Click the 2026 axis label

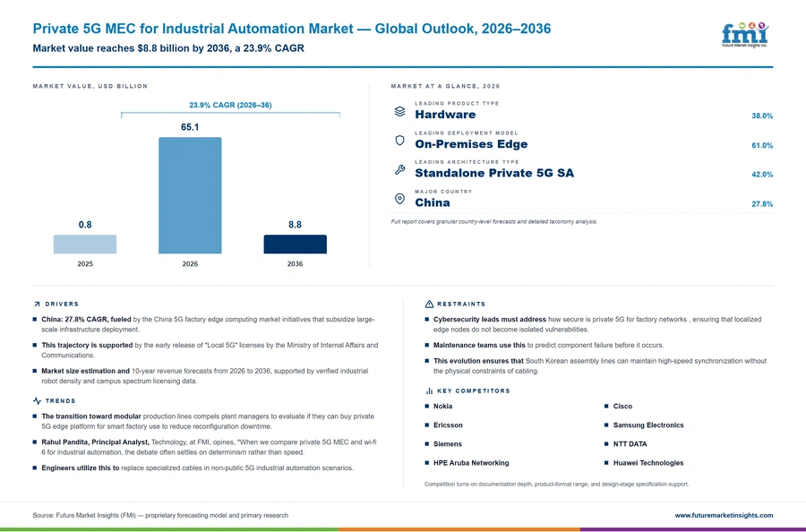click(x=190, y=263)
